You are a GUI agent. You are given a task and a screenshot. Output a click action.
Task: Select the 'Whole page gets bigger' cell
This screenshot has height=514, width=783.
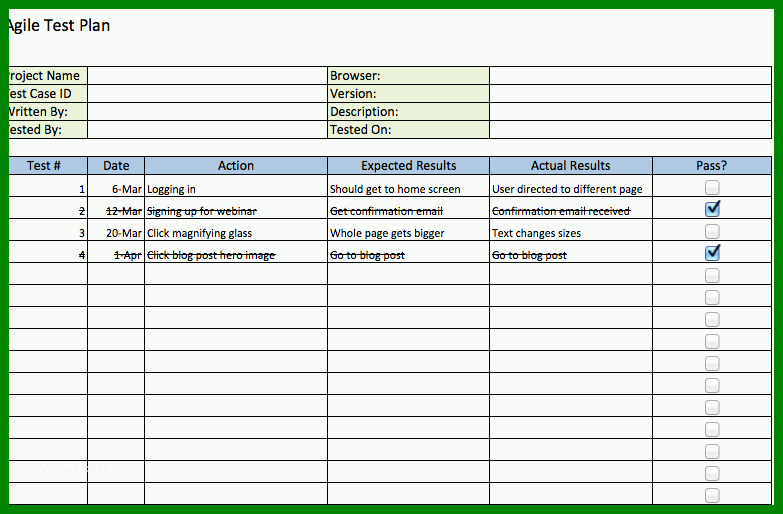click(x=408, y=230)
